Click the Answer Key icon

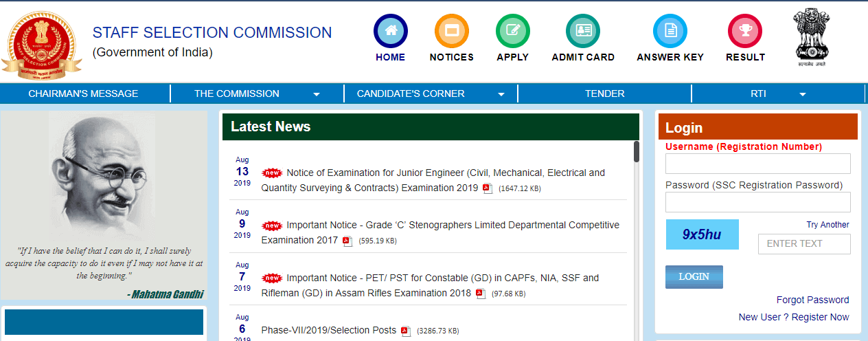coord(670,31)
